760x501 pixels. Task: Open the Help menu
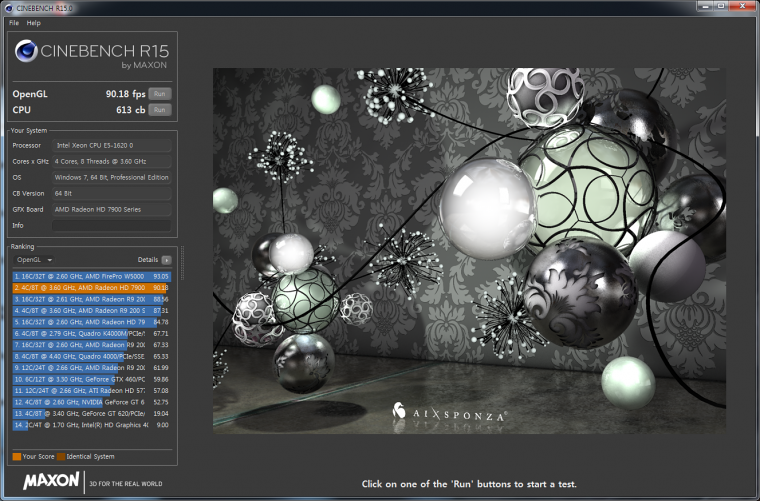[x=33, y=23]
